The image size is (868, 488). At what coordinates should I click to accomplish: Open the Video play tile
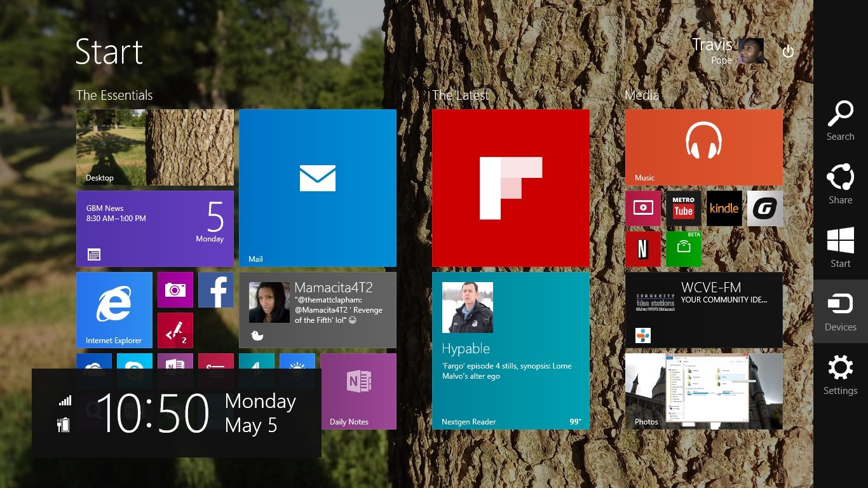click(643, 208)
